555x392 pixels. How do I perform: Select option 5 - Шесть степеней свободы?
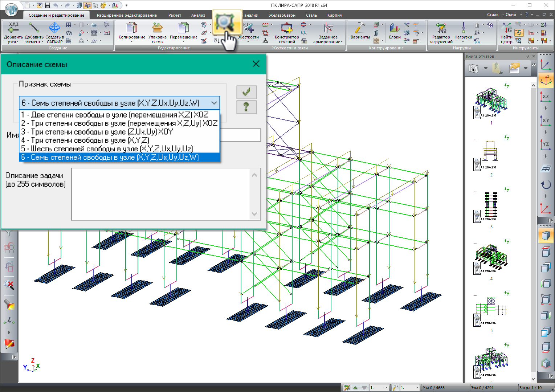click(x=107, y=149)
